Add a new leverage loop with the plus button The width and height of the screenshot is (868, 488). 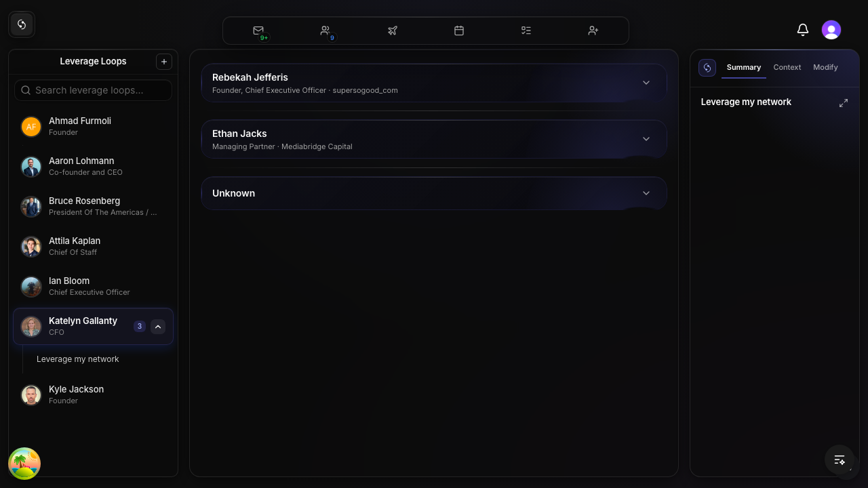[164, 61]
